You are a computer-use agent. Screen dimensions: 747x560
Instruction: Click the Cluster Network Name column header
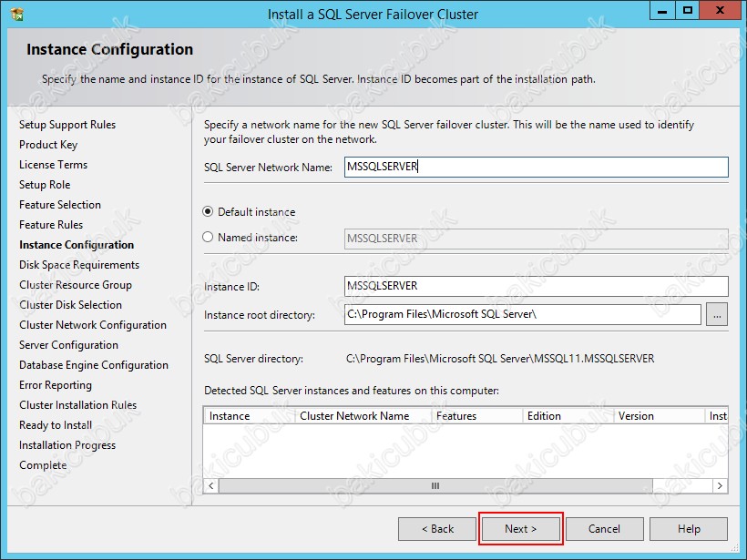[363, 416]
